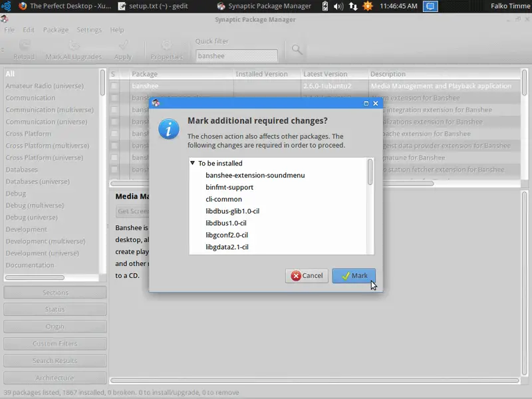Viewport: 532px width, 399px height.
Task: Click the battery indicator icon in the panel
Action: (325, 6)
